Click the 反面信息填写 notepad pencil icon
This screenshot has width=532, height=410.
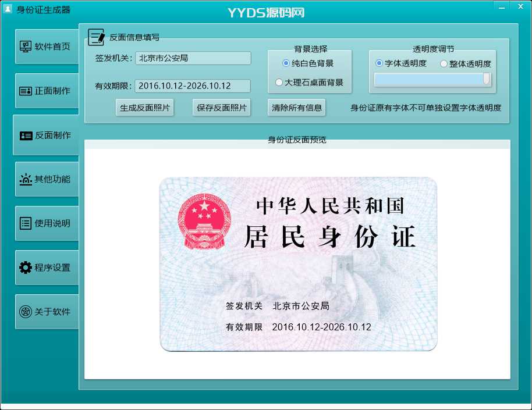96,37
